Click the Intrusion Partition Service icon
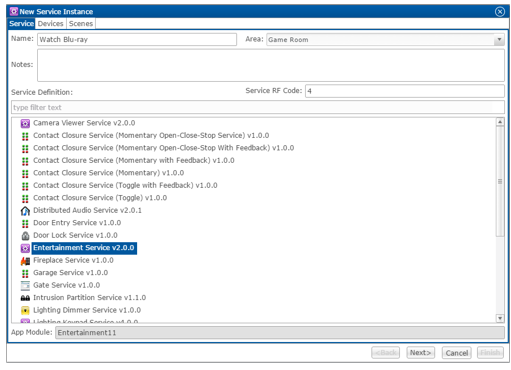This screenshot has height=370, width=511. (25, 298)
